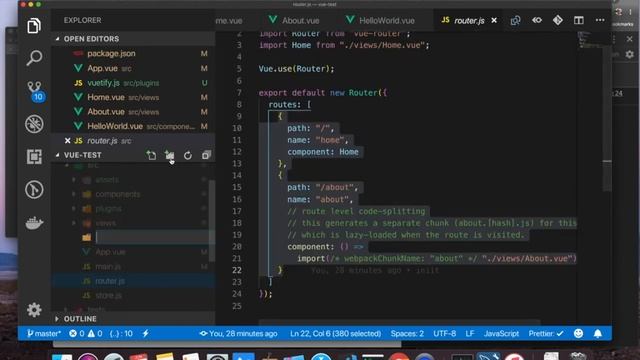Open HelloWorld.vue from Open Editors list
The height and width of the screenshot is (360, 640).
coord(133,126)
